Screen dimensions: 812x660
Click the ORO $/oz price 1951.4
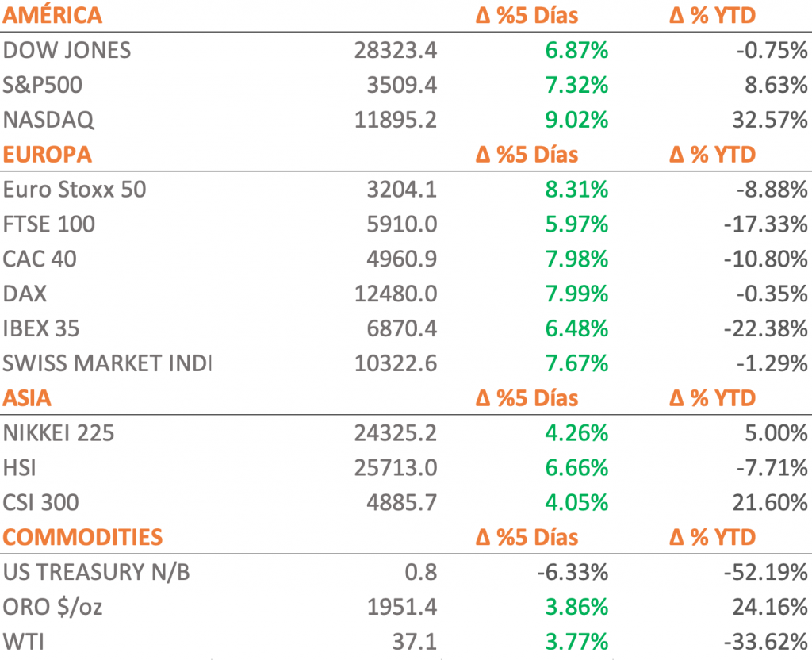[x=401, y=608]
